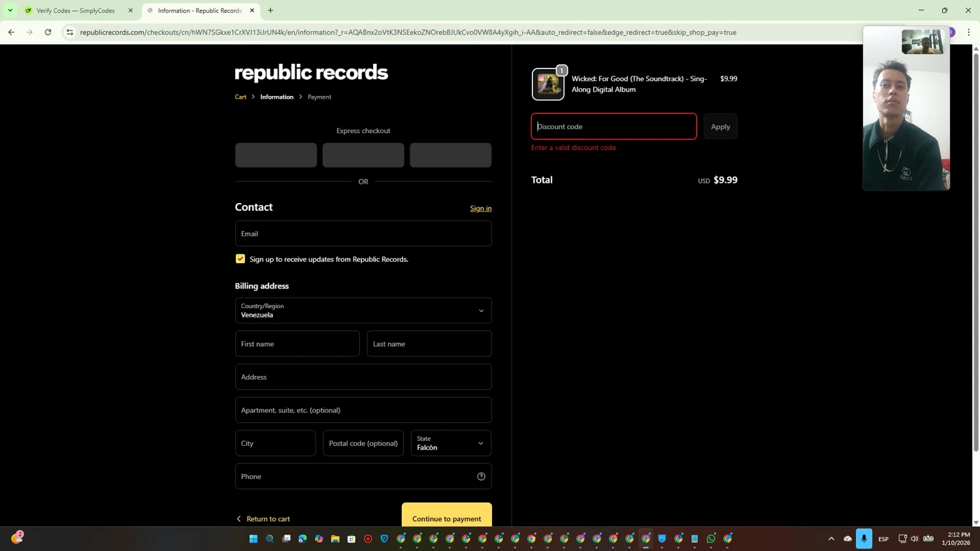Open the red circular recorder app in taskbar
Screen dimensions: 980x551
coord(368,539)
